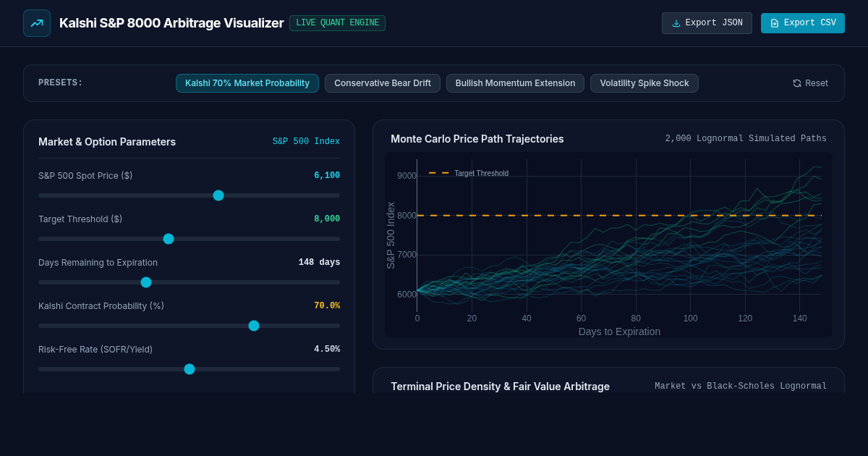Click the spot price value 6,100
This screenshot has width=868, height=456.
pyautogui.click(x=327, y=176)
